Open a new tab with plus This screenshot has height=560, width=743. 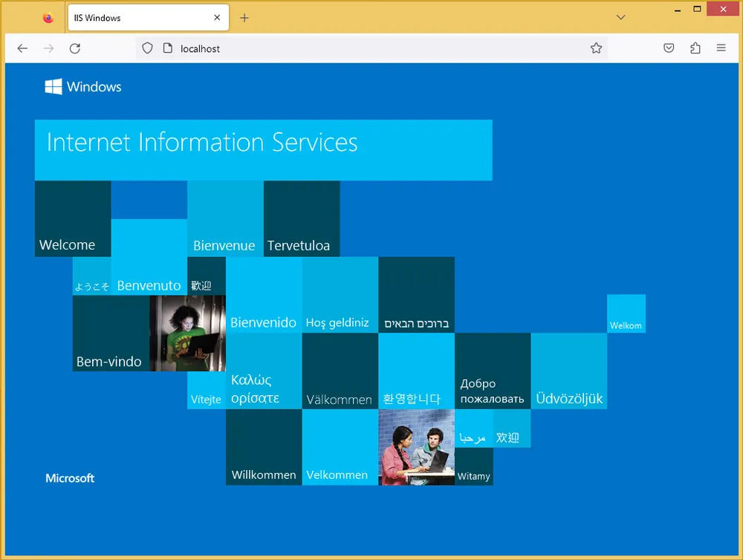244,18
